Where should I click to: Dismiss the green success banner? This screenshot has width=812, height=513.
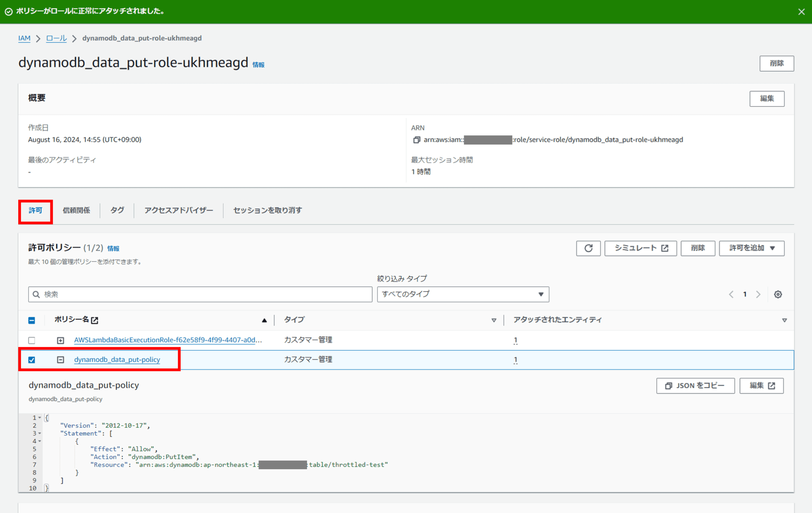(801, 12)
